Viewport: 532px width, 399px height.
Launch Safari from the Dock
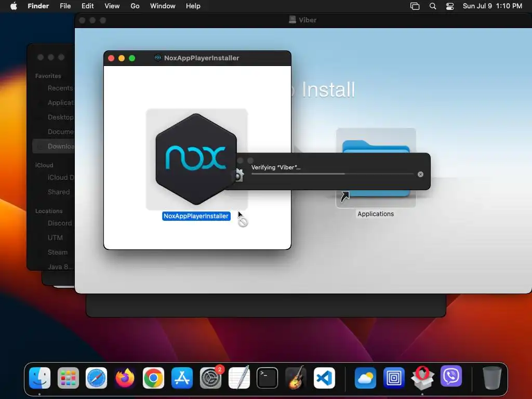coord(96,378)
